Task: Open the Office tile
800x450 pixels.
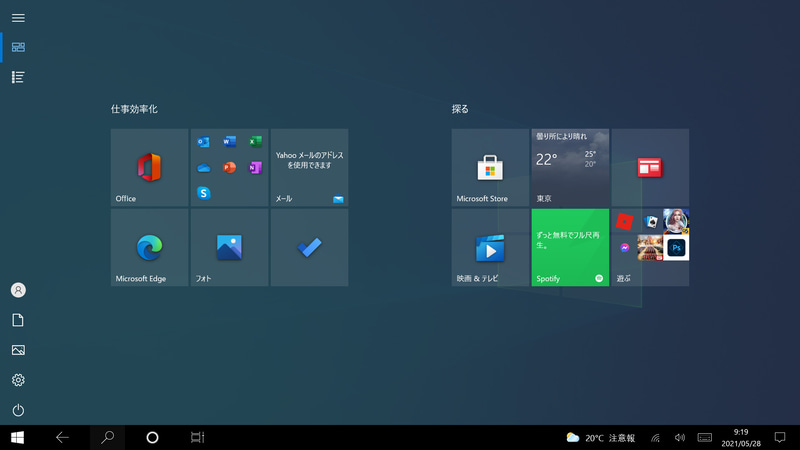Action: coord(149,167)
